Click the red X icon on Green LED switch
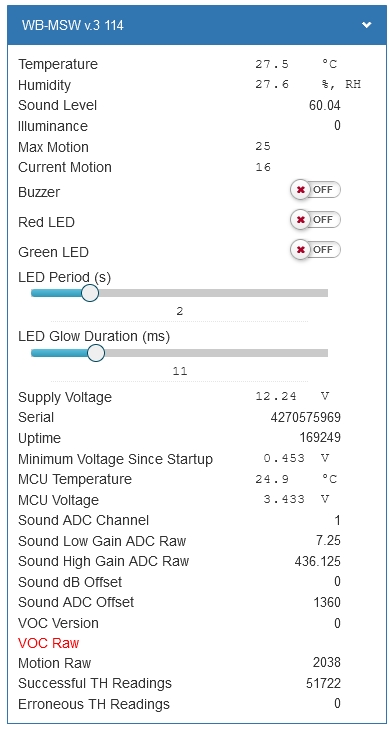This screenshot has height=729, width=389. [x=301, y=250]
